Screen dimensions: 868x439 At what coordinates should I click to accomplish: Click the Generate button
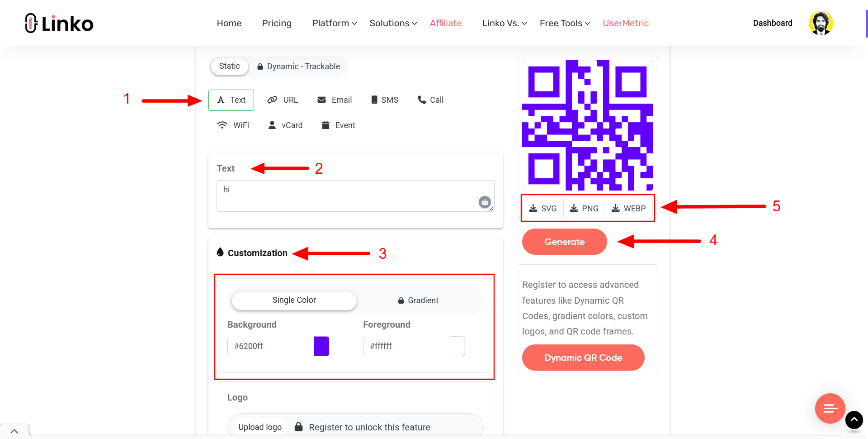coord(565,242)
